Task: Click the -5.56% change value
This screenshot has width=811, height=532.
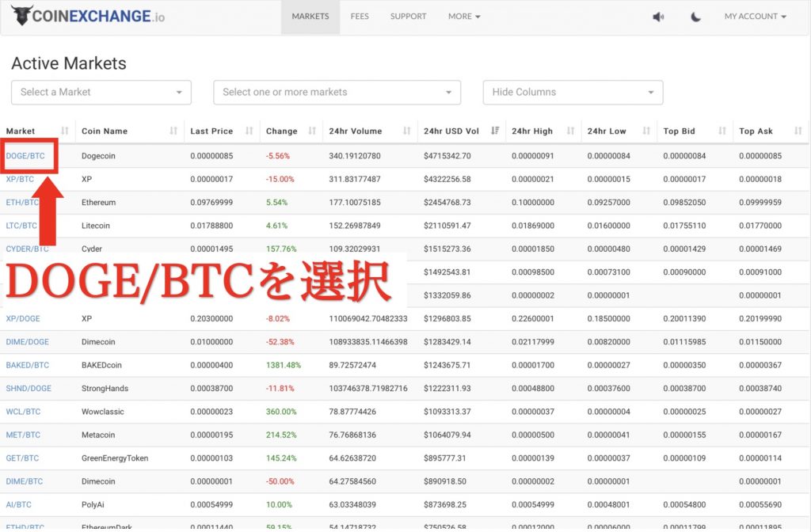Action: coord(278,156)
